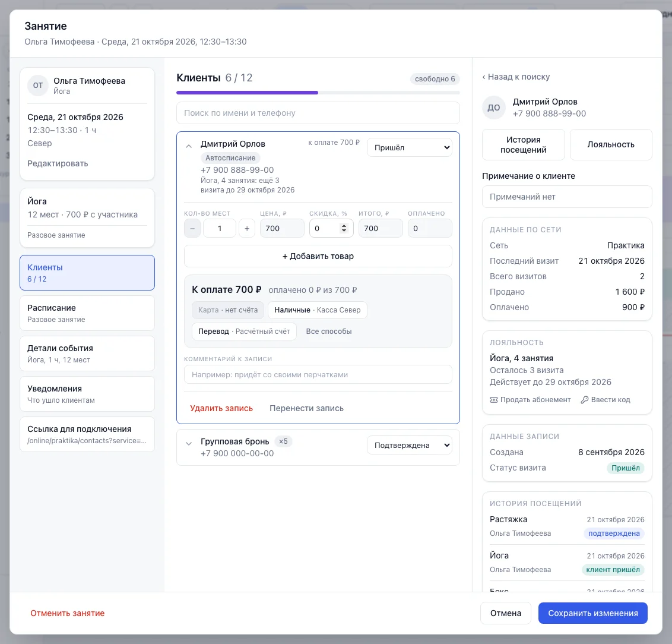Click the key icon beside Ввести код
The image size is (672, 644).
(585, 400)
